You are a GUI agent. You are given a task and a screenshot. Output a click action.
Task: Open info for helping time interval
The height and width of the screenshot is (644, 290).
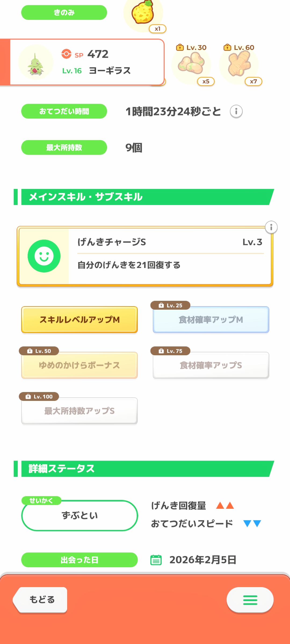pyautogui.click(x=236, y=111)
